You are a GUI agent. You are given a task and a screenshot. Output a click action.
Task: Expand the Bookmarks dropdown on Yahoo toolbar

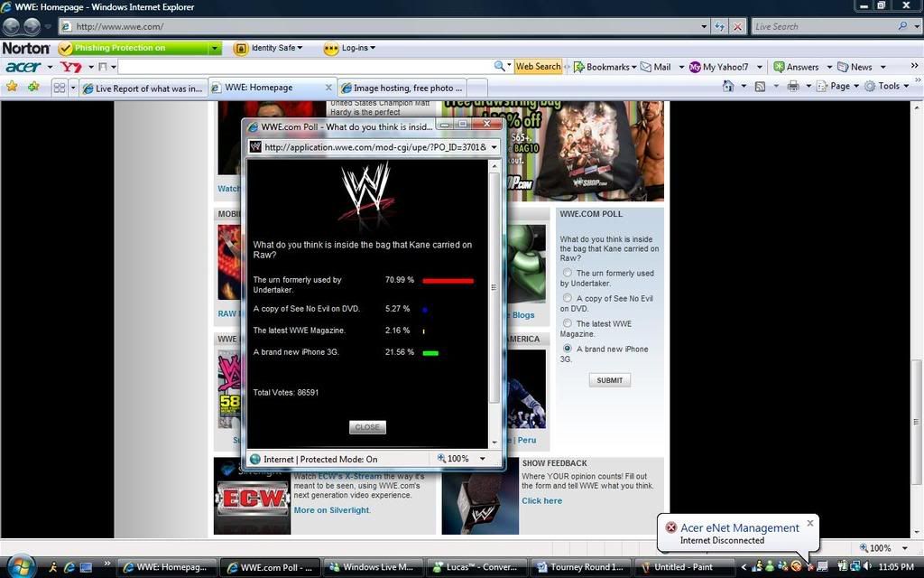(634, 67)
